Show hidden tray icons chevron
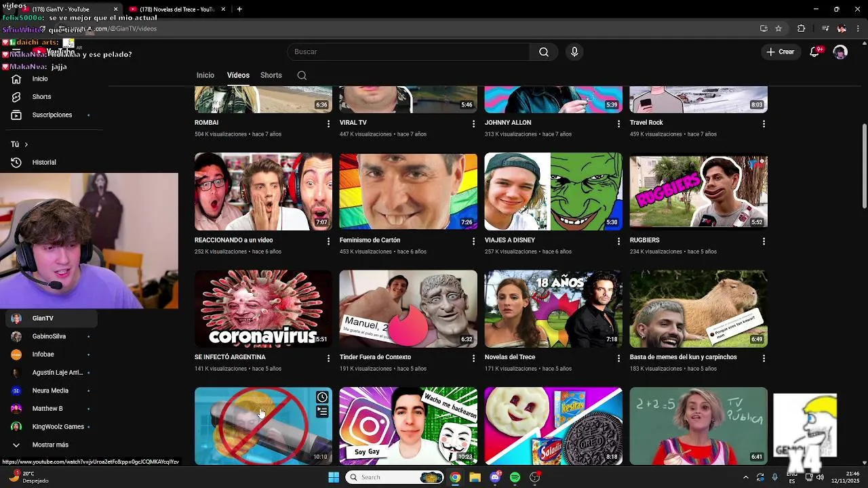The width and height of the screenshot is (868, 488). (x=745, y=477)
